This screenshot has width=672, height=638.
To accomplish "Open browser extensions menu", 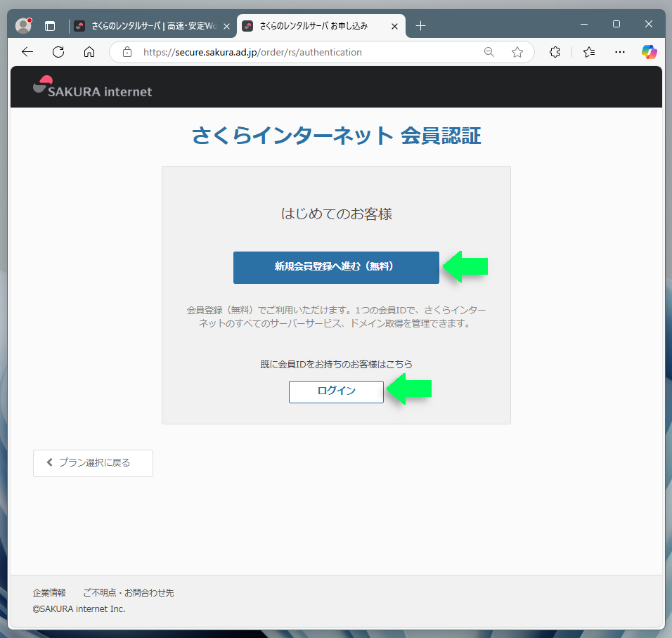I will click(x=555, y=52).
